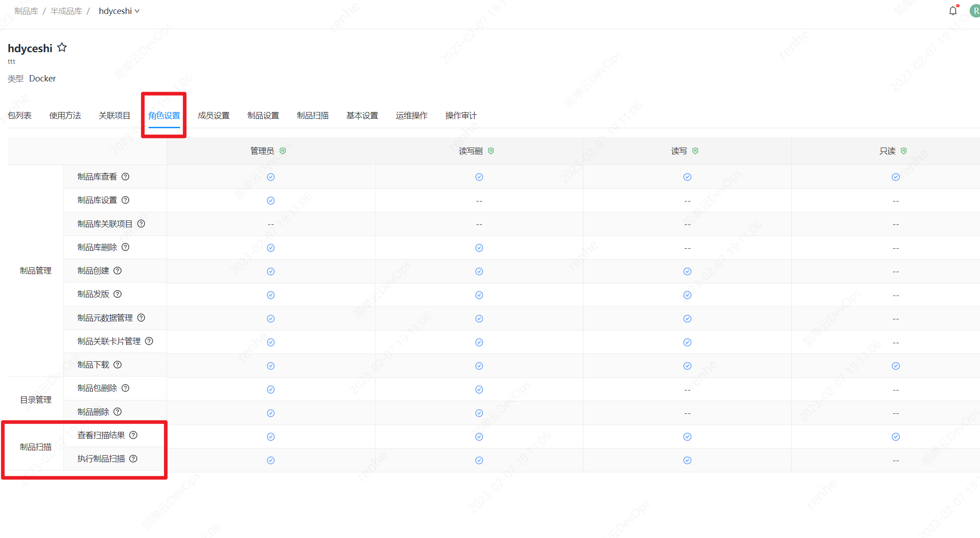Toggle 读写 check for 制品创建

pos(687,271)
